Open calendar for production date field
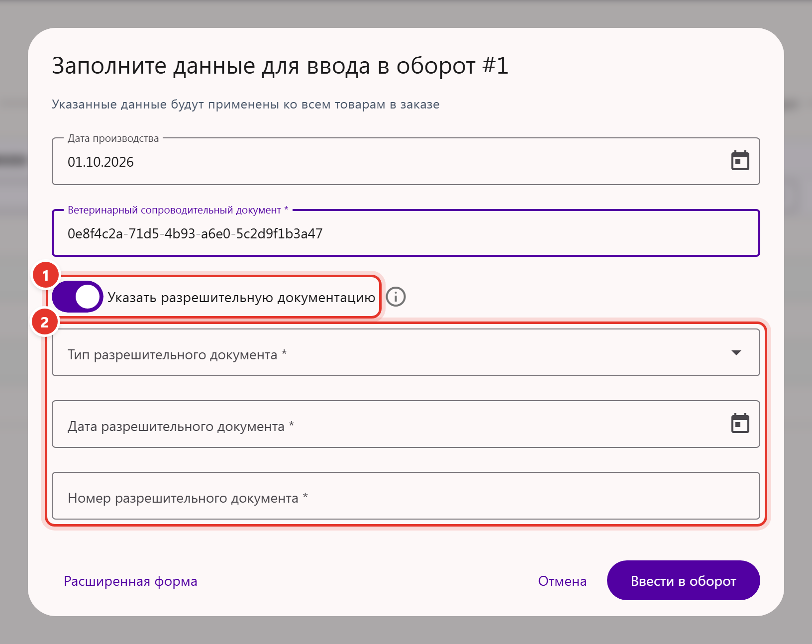Image resolution: width=812 pixels, height=644 pixels. point(740,161)
